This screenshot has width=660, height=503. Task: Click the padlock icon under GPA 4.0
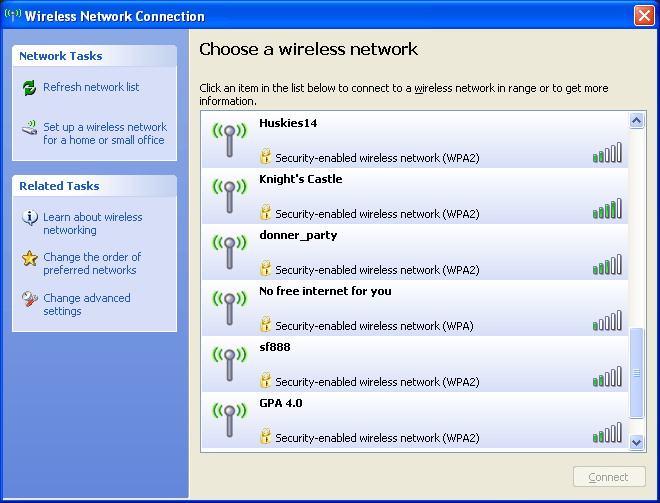266,436
